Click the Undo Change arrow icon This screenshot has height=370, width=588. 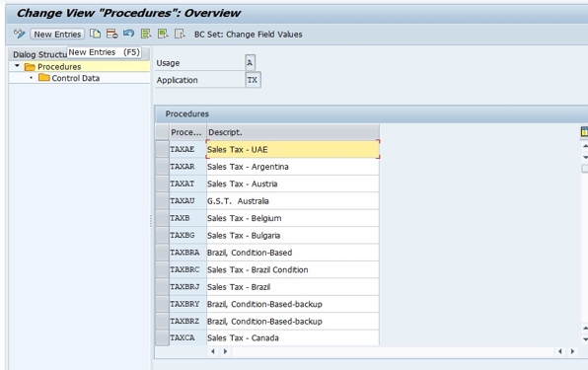[128, 34]
